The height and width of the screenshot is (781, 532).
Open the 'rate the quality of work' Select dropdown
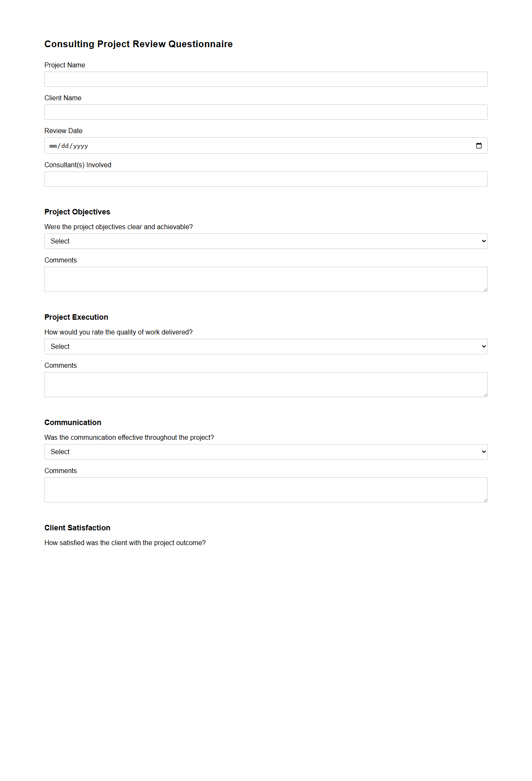click(x=265, y=346)
